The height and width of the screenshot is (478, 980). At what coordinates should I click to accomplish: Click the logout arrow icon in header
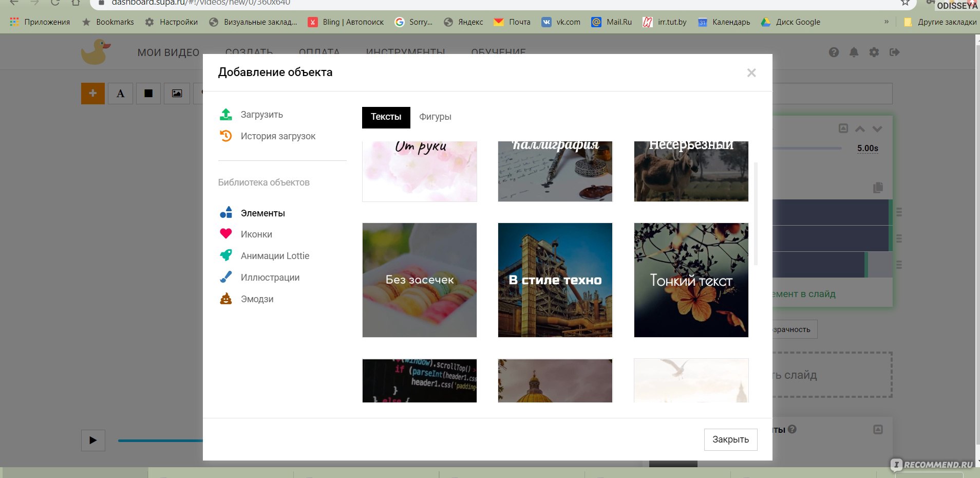[894, 52]
